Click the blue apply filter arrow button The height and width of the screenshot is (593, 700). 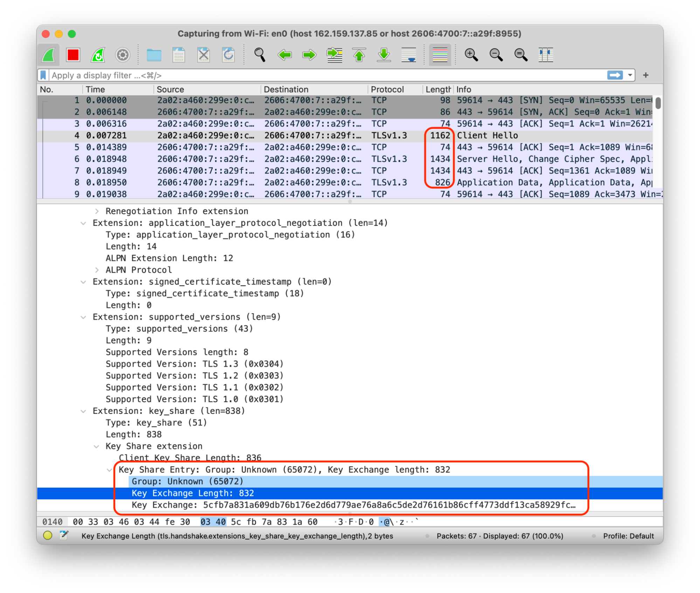615,75
